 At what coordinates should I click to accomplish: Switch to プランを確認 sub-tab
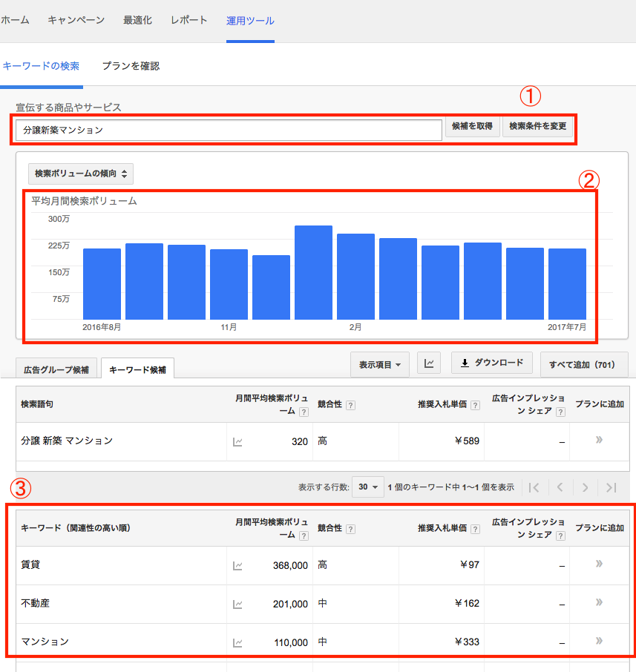(x=131, y=66)
